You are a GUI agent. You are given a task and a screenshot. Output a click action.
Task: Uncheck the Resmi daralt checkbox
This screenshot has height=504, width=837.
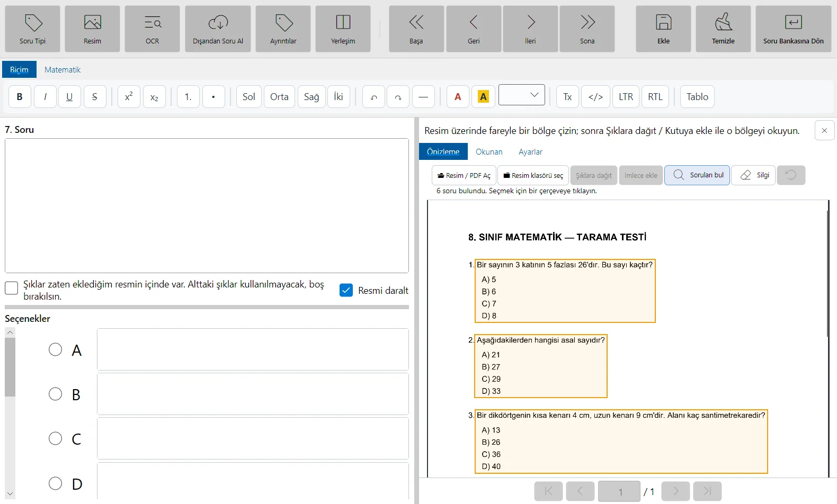(x=346, y=290)
